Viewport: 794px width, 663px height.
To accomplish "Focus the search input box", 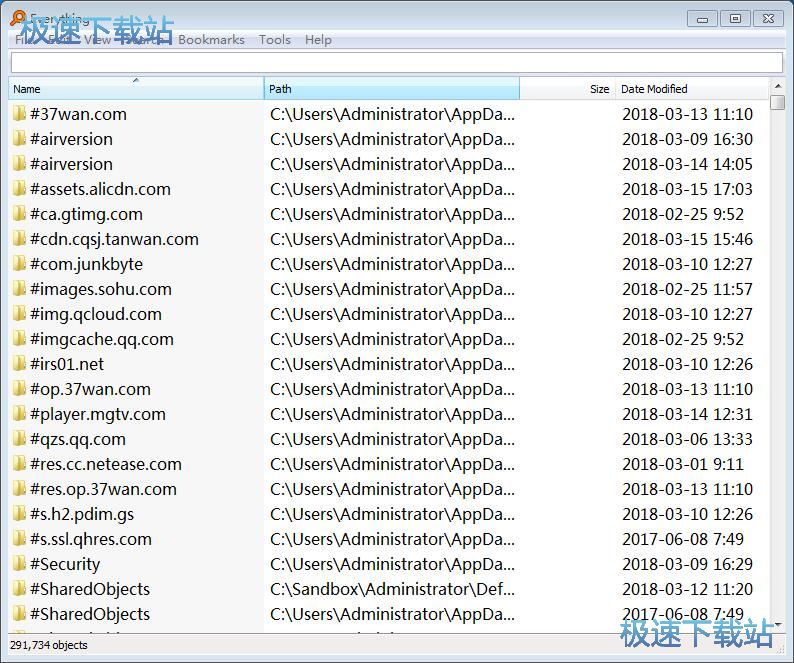I will [x=397, y=62].
